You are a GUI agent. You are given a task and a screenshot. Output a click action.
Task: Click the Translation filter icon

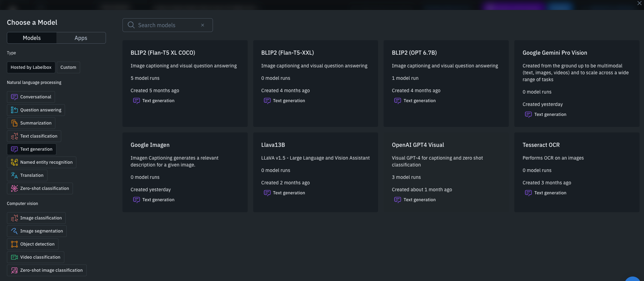pyautogui.click(x=14, y=175)
